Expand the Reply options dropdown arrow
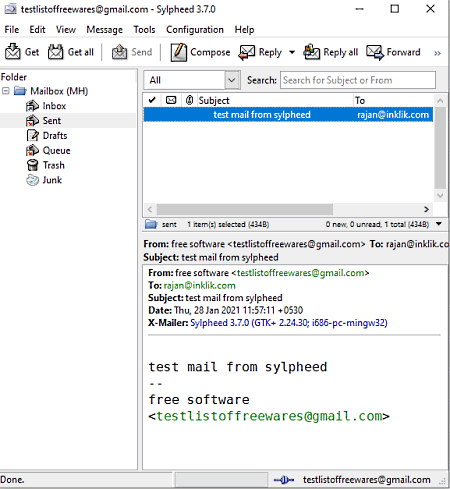The image size is (450, 489). pyautogui.click(x=292, y=52)
